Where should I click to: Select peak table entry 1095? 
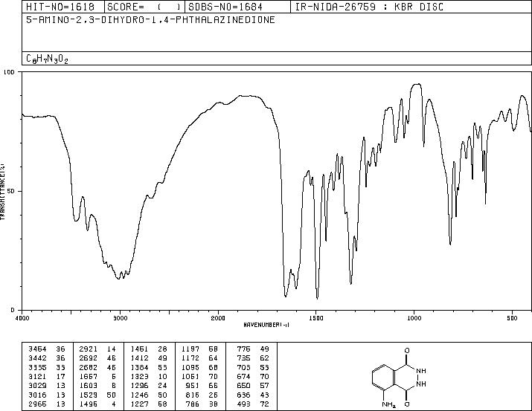(x=190, y=367)
